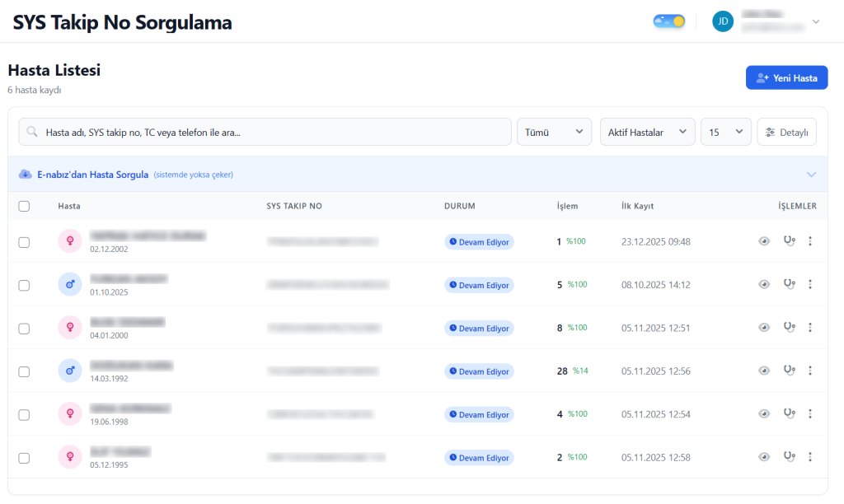Tick the checkbox for patient born 02.12.2002
This screenshot has width=844, height=504.
(x=24, y=242)
